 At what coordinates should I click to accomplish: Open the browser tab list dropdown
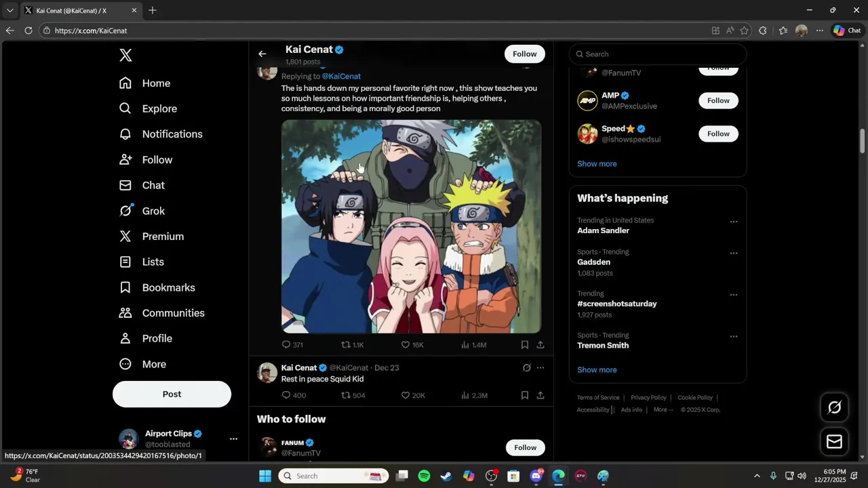(9, 10)
